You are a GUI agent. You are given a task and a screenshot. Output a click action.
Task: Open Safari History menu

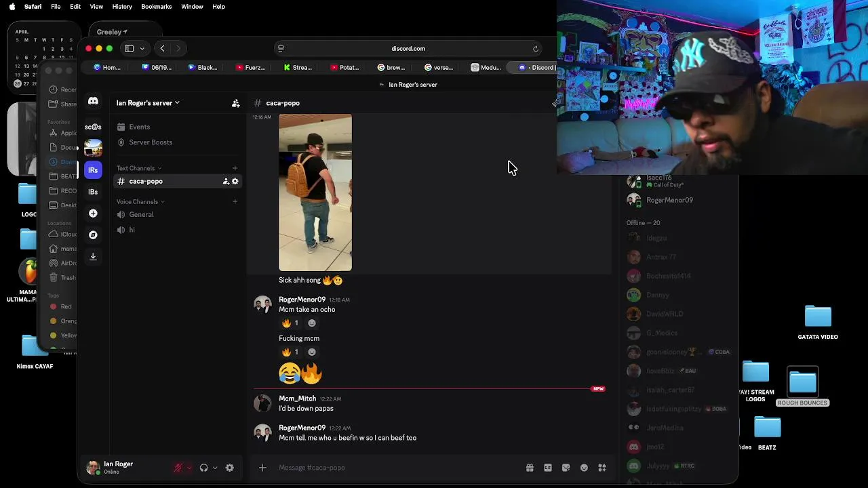tap(122, 6)
